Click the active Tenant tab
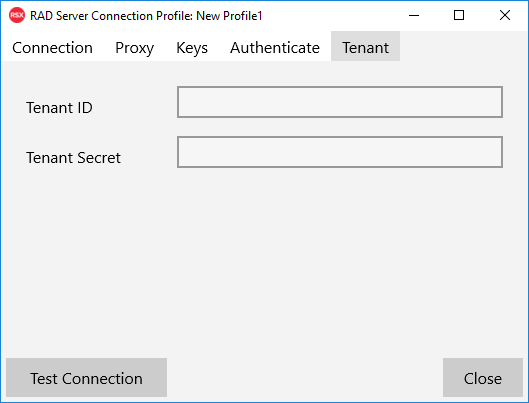The height and width of the screenshot is (403, 529). click(x=365, y=47)
